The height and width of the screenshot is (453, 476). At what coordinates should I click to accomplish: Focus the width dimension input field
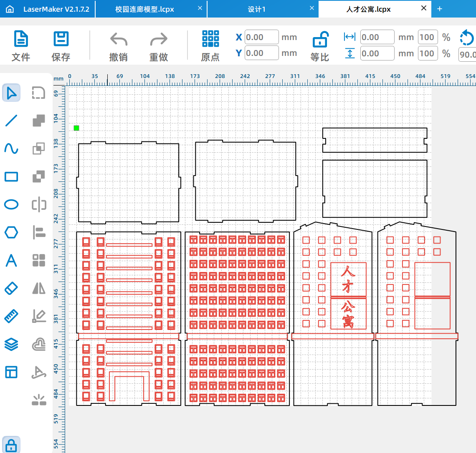coord(377,37)
